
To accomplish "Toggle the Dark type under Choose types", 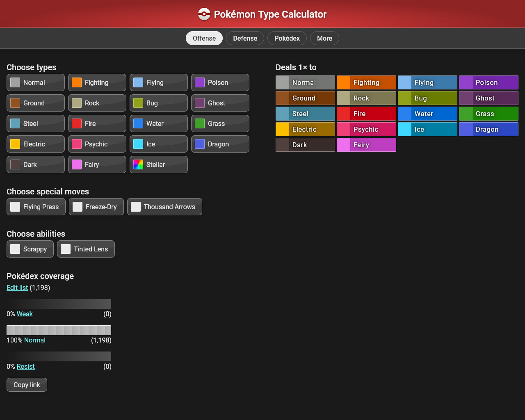I will 36,164.
